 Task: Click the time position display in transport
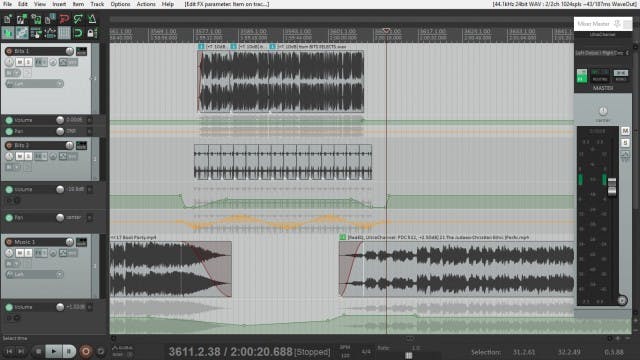point(231,351)
